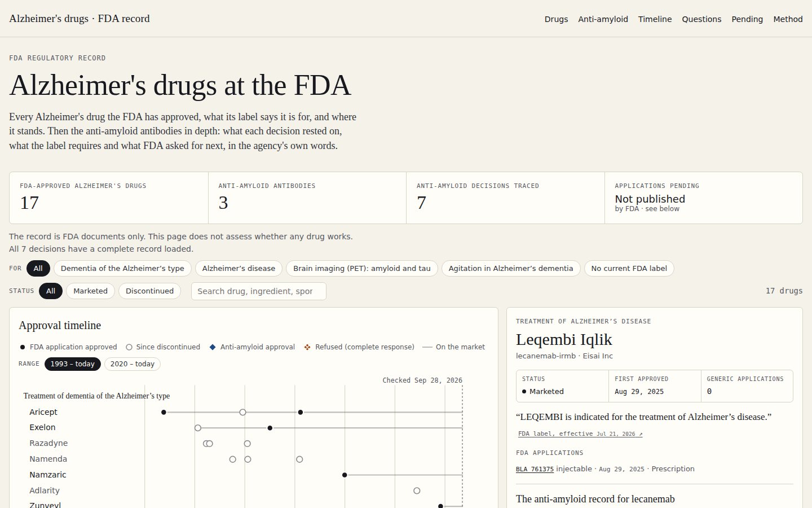Viewport: 812px width, 508px height.
Task: Open the BLA 761375 application link
Action: coord(535,469)
